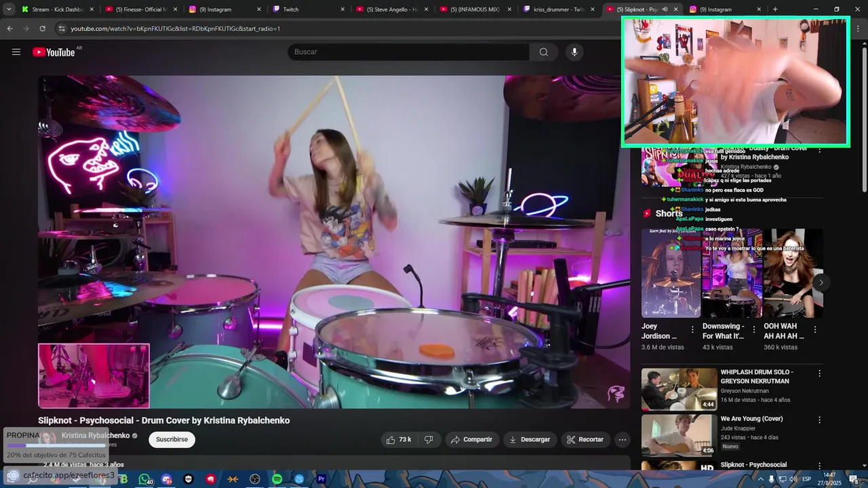Screen dimensions: 868x488
Task: Click the browser address bar URL
Action: 176,28
